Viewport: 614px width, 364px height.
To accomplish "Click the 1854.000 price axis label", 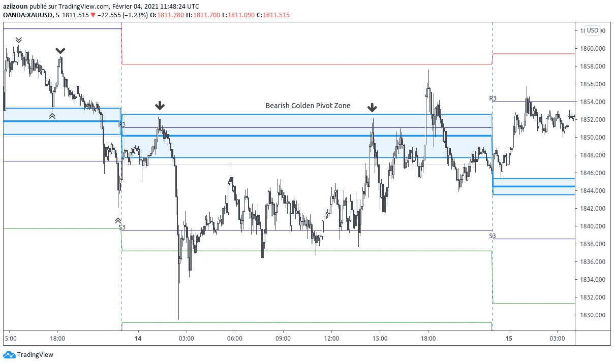I will pos(593,102).
